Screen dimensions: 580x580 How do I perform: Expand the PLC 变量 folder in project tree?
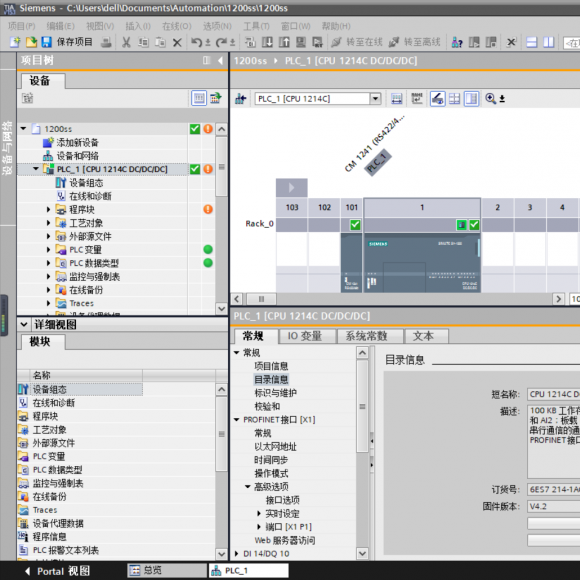coord(48,250)
